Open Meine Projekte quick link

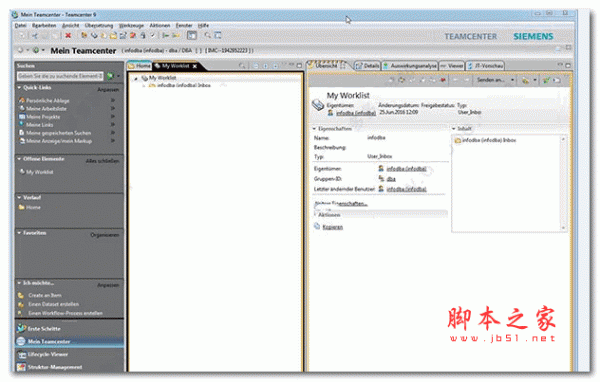click(43, 117)
